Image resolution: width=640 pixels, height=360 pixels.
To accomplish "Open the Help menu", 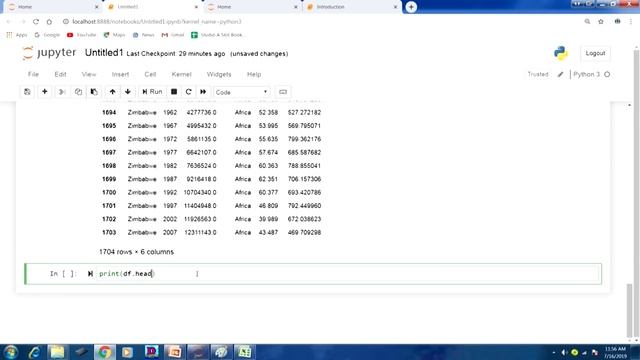I will coord(254,74).
